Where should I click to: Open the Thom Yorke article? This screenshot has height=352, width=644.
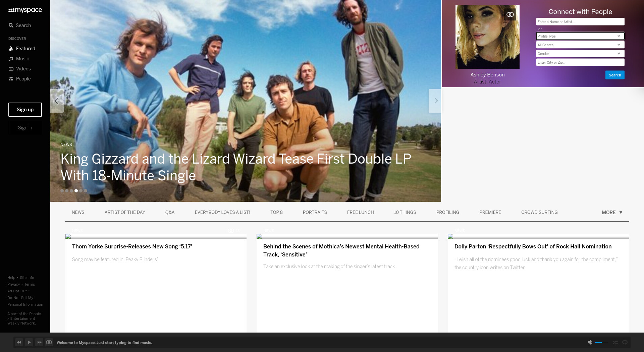[x=132, y=247]
